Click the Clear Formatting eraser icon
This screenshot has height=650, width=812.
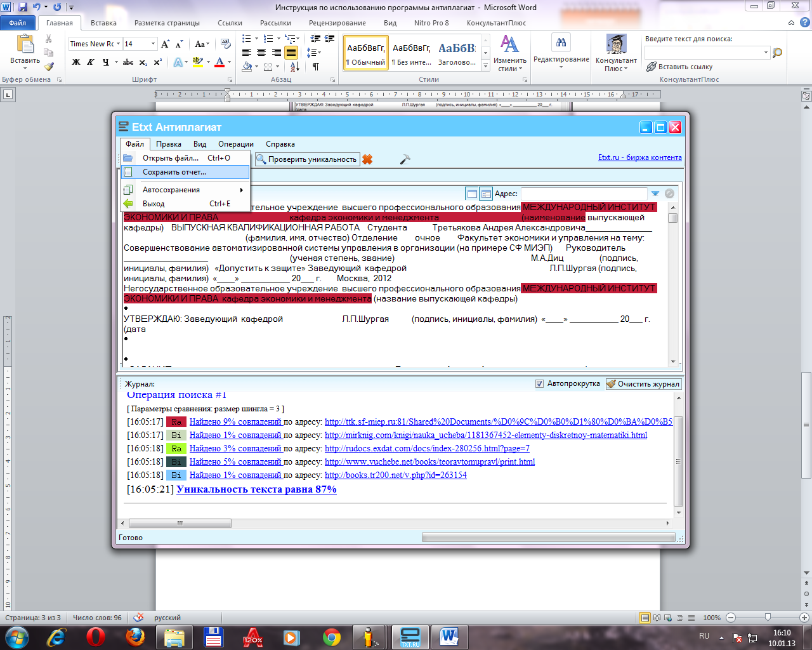(x=226, y=44)
